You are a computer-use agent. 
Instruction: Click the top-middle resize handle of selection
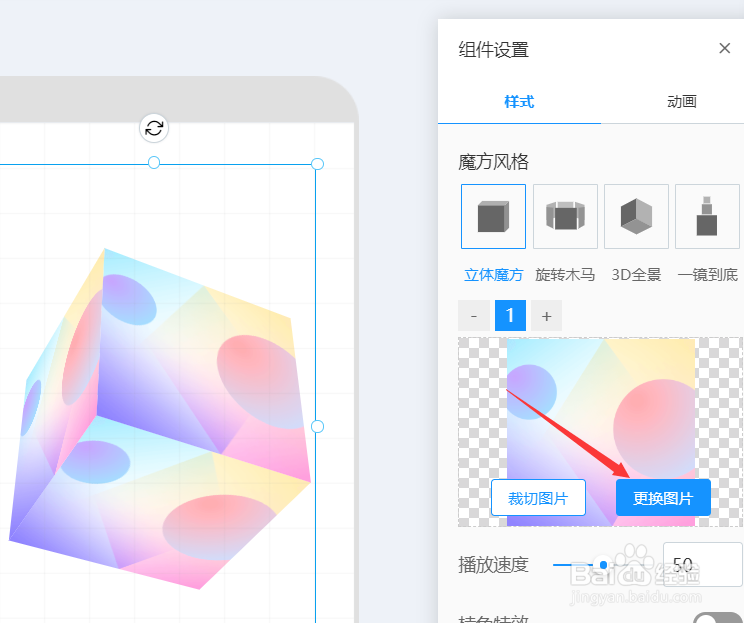154,163
